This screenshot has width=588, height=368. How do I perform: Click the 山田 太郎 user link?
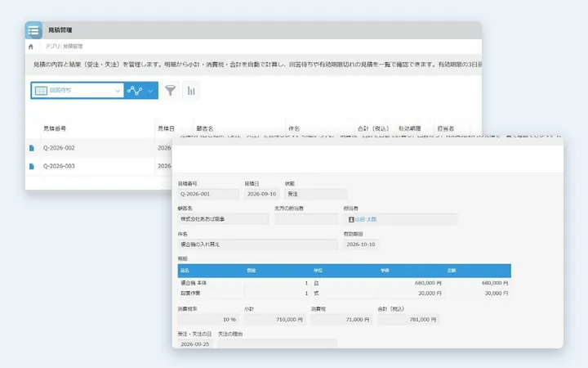(366, 219)
